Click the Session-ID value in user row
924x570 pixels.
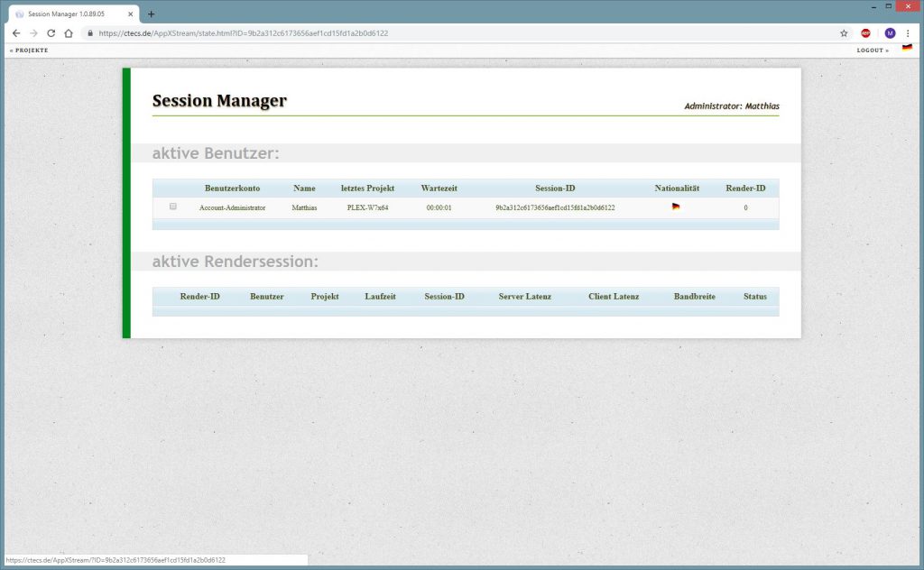tap(555, 207)
